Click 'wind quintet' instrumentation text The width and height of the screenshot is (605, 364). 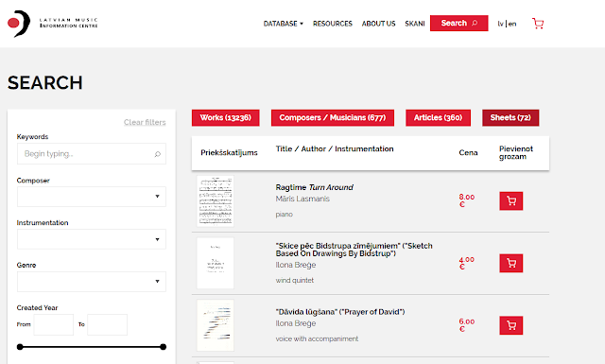pyautogui.click(x=295, y=280)
